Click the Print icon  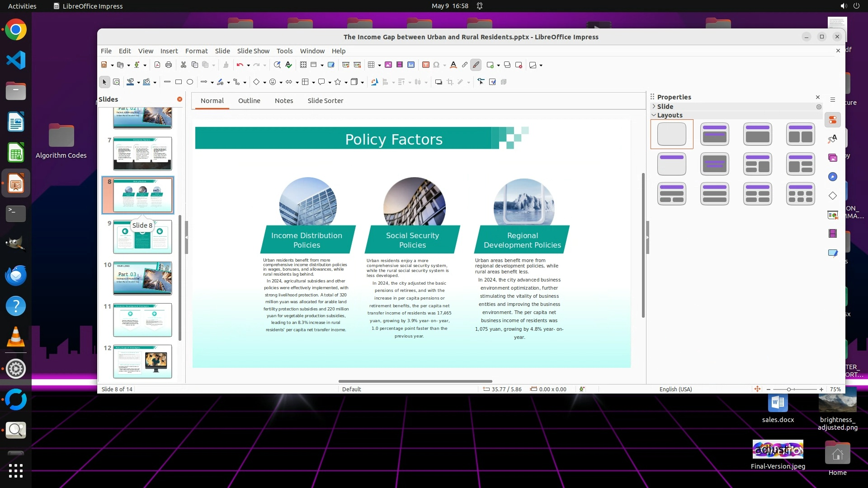[169, 65]
